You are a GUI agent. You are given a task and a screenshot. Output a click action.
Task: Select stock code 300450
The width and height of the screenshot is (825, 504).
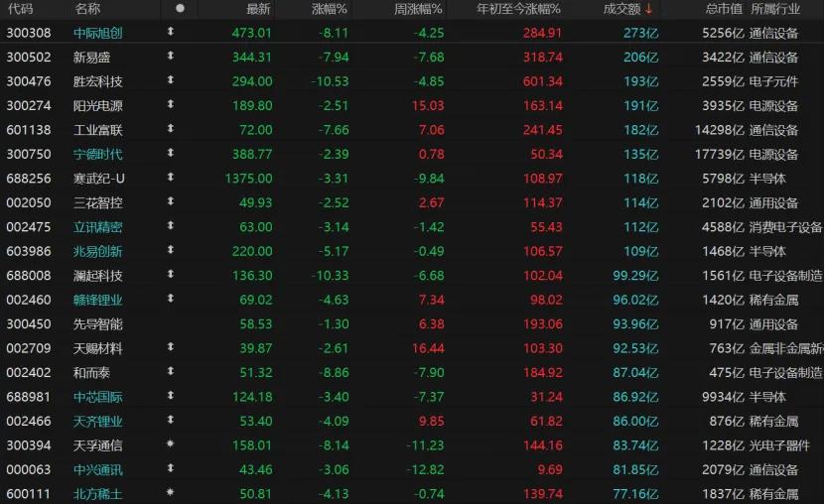(29, 324)
